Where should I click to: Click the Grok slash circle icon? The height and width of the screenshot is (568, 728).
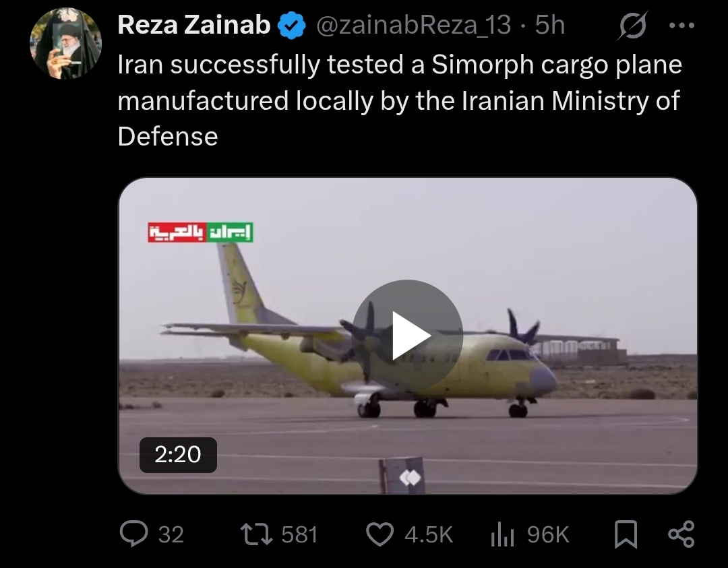[632, 26]
